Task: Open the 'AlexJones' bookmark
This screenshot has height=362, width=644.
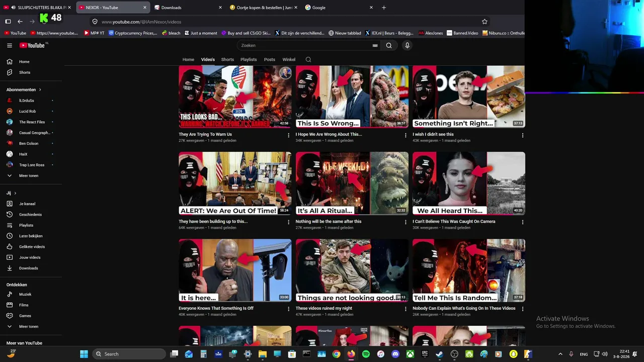Action: point(430,33)
